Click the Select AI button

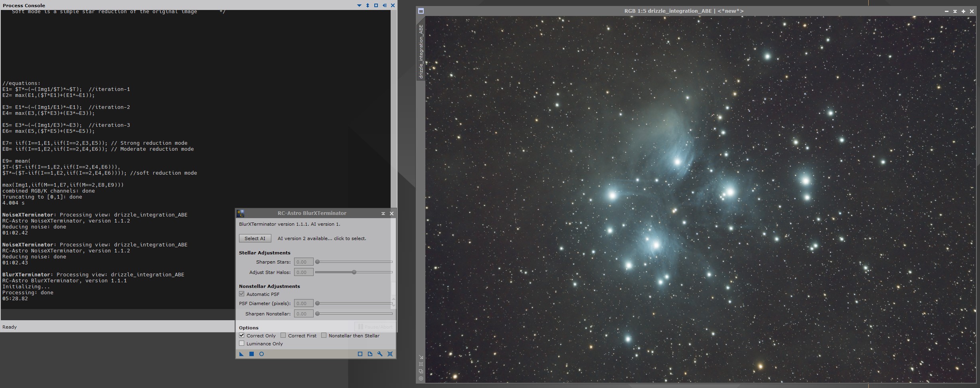[x=255, y=238]
